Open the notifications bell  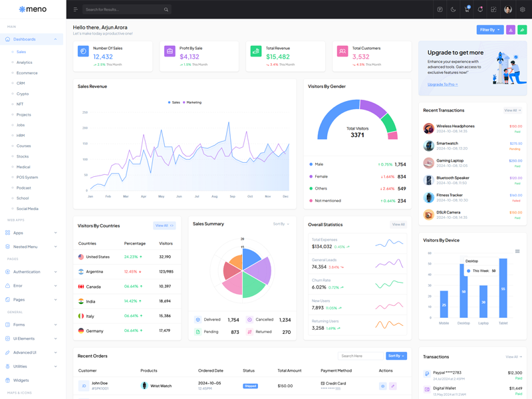tap(480, 9)
